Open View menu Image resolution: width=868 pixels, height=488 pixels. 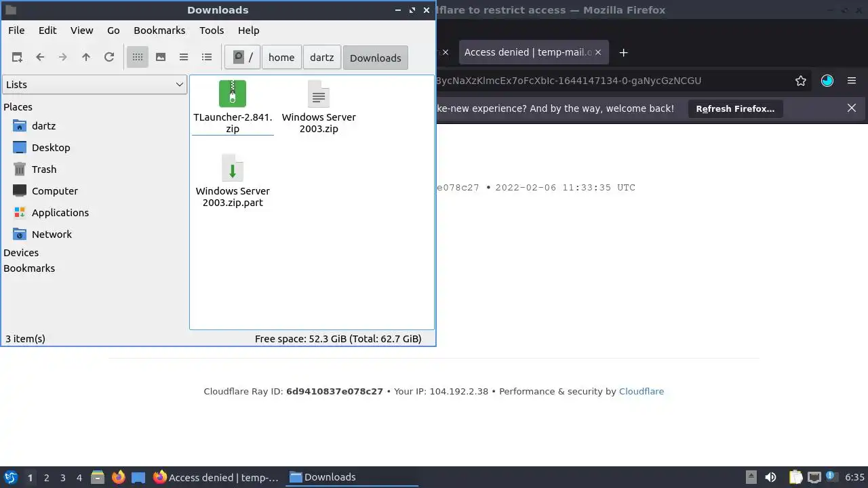tap(81, 30)
